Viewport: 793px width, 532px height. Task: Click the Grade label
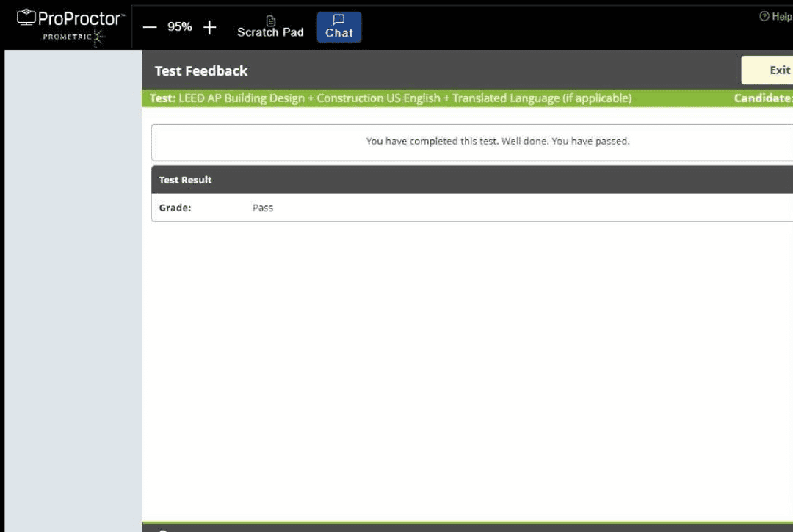pyautogui.click(x=175, y=208)
